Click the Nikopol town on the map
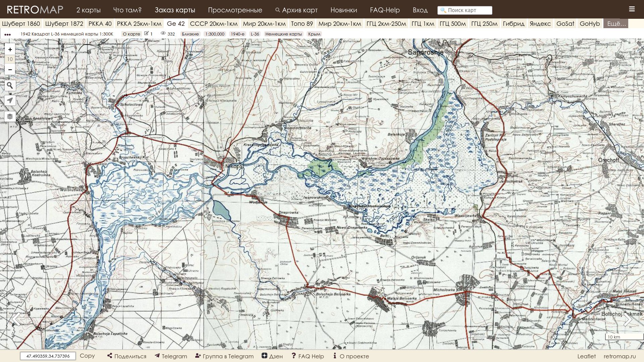The image size is (644, 362). (x=234, y=166)
